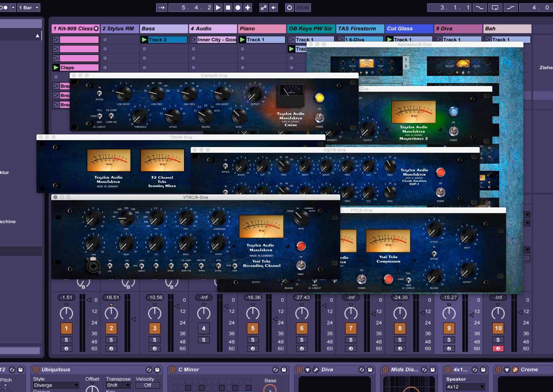The width and height of the screenshot is (553, 392).
Task: Unfold the Creme device with its triangle
Action: [x=507, y=370]
